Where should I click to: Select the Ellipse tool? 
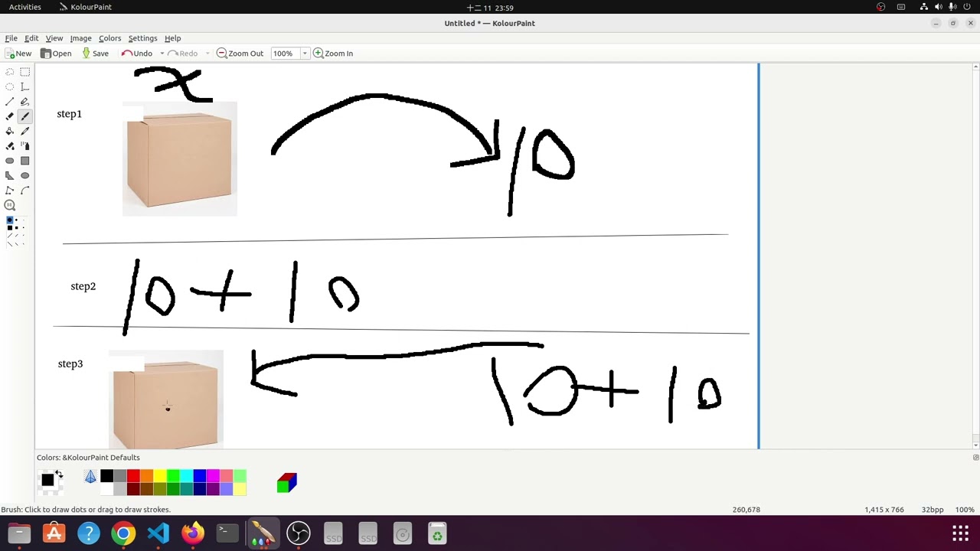[x=24, y=175]
